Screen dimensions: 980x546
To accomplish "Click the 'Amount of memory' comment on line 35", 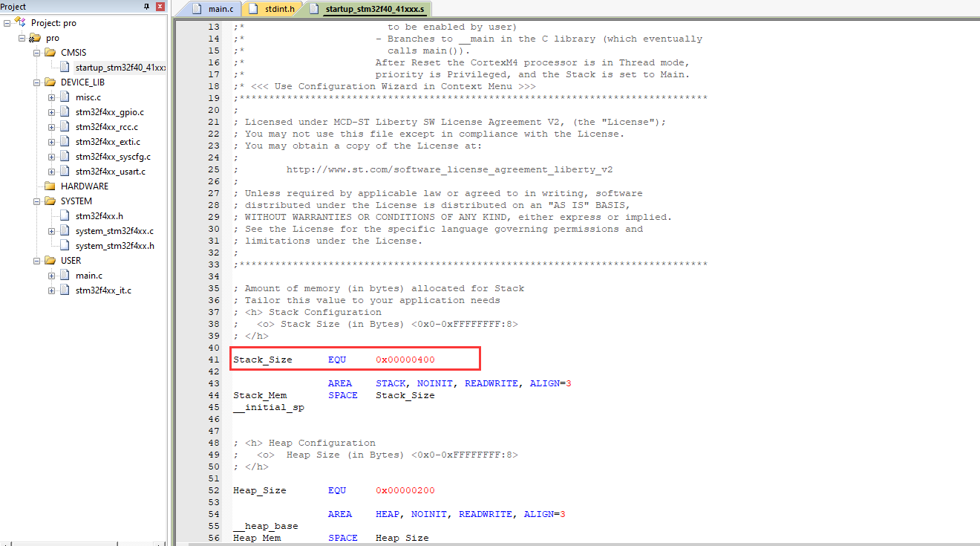I will click(379, 288).
